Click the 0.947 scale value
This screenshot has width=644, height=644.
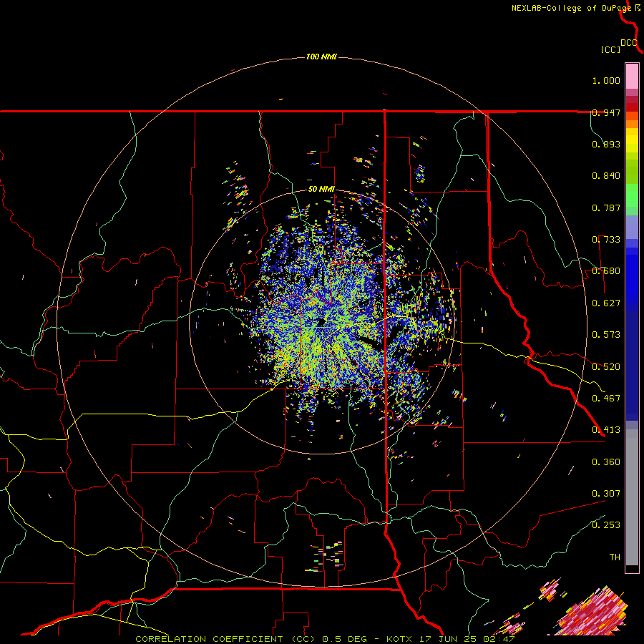(x=606, y=112)
